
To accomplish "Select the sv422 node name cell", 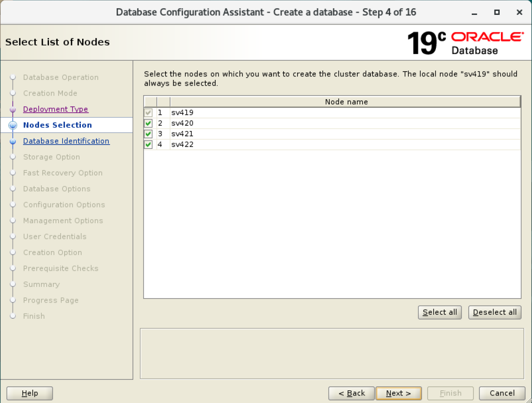I will coord(345,145).
